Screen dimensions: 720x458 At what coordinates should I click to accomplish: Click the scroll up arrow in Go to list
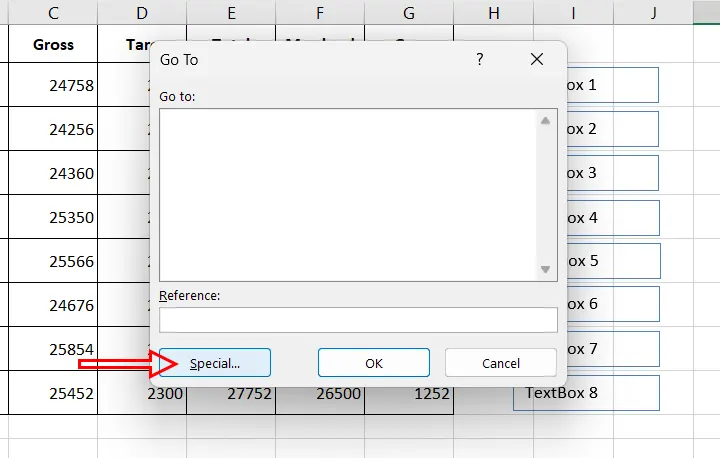[545, 121]
